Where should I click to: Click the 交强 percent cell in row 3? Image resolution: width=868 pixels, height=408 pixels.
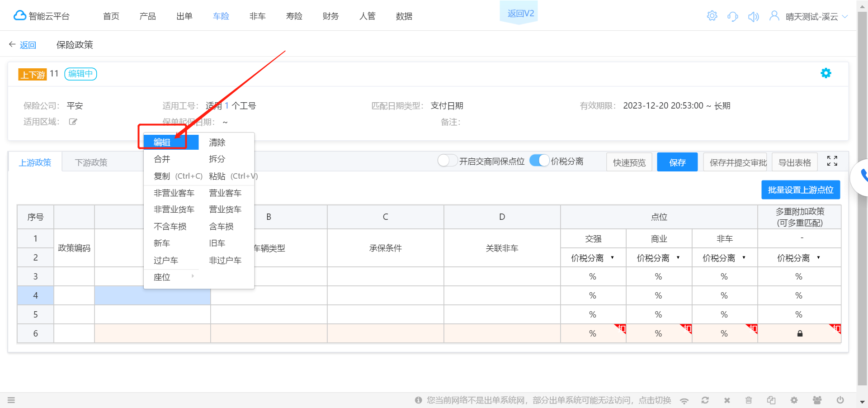(593, 276)
